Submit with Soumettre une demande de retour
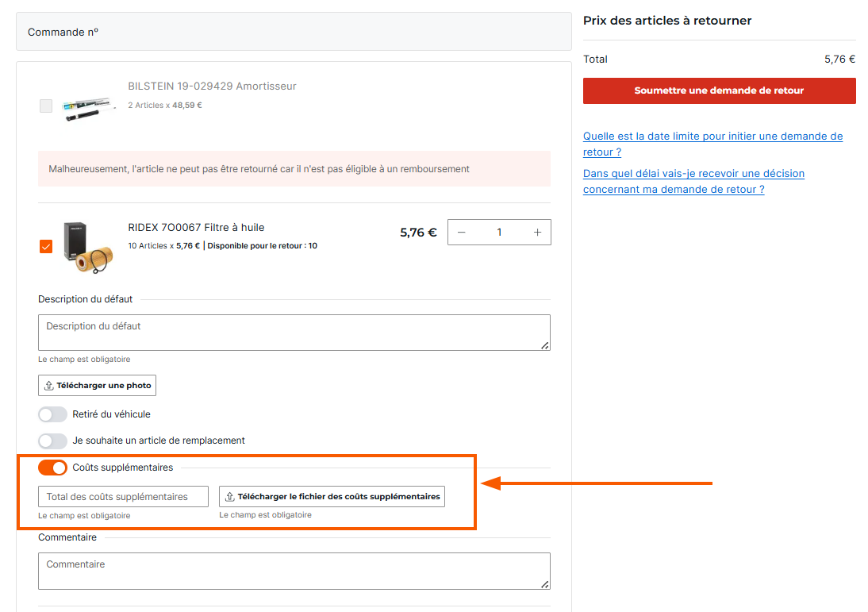The width and height of the screenshot is (868, 612). click(x=719, y=90)
